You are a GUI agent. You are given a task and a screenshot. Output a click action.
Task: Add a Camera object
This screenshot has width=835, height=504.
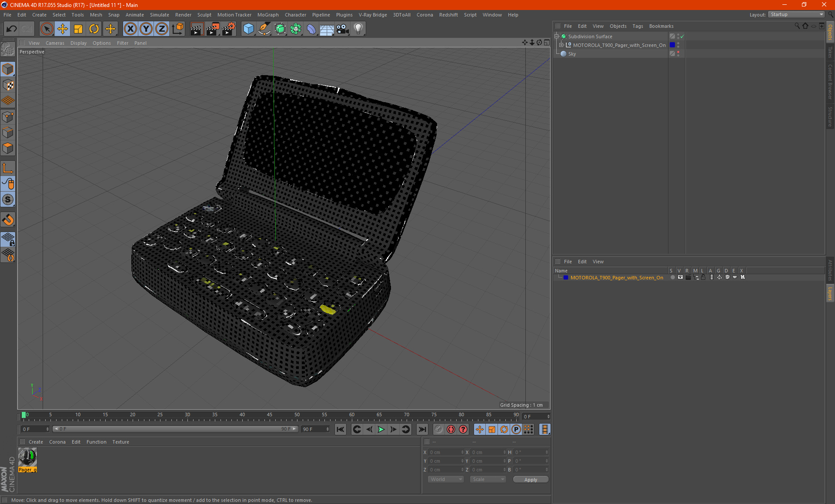(343, 29)
